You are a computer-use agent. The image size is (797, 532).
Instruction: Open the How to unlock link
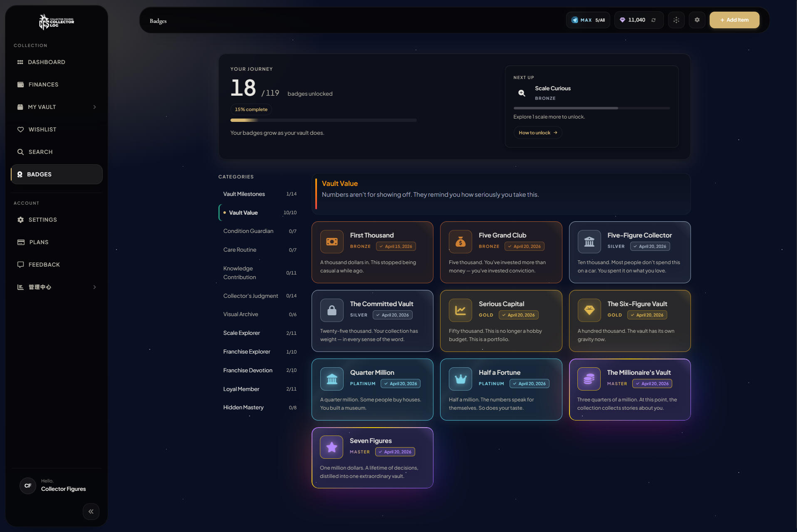point(537,132)
